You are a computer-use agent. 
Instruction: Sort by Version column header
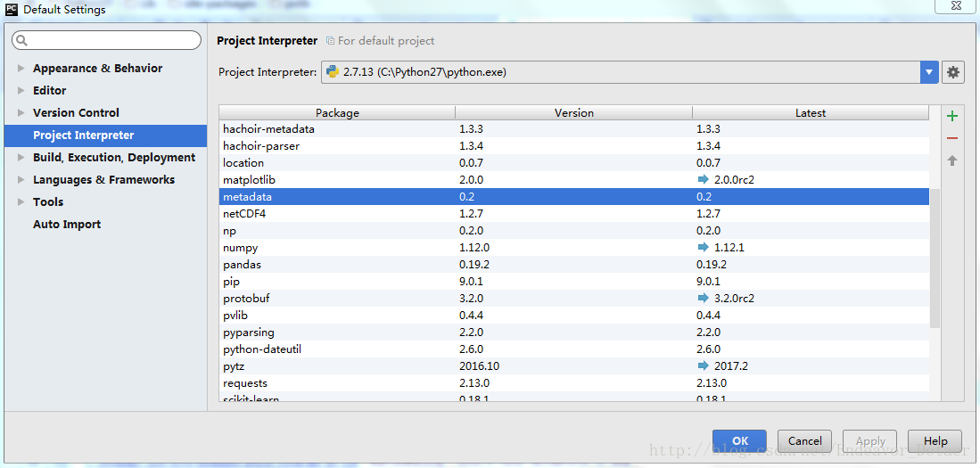point(573,113)
